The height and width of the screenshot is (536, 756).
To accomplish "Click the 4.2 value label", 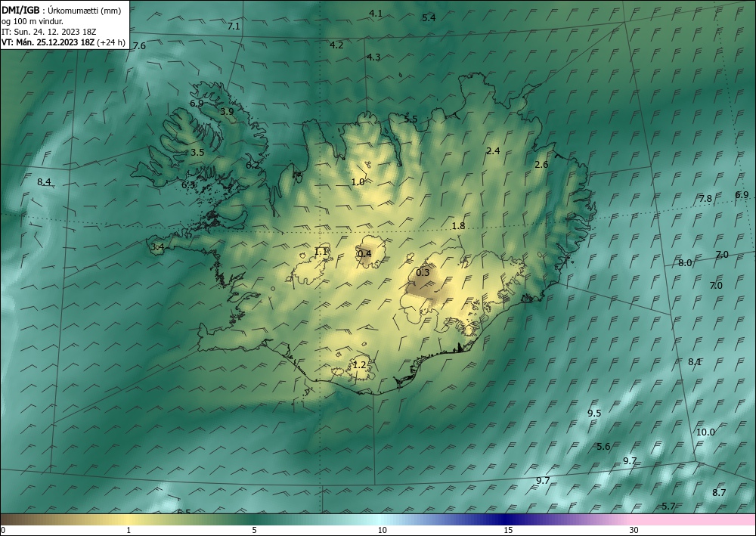I will [336, 45].
